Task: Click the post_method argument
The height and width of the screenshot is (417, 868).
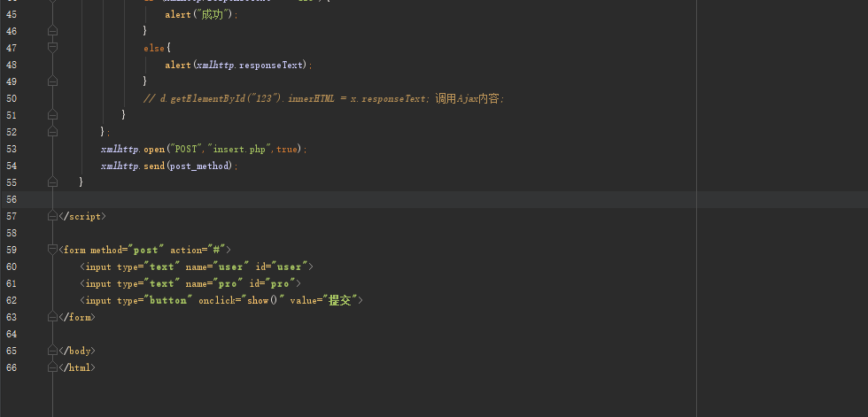Action: point(199,166)
